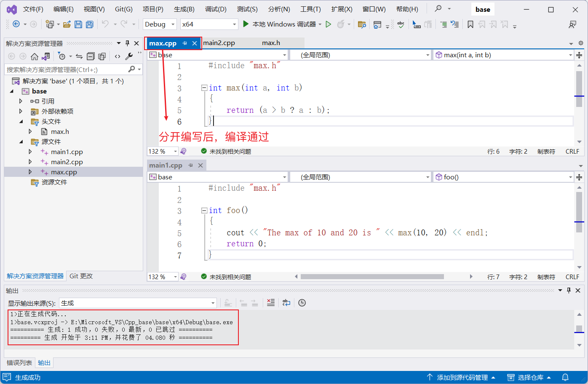This screenshot has height=384, width=588.
Task: Switch to the Git 更改 tab
Action: (81, 276)
